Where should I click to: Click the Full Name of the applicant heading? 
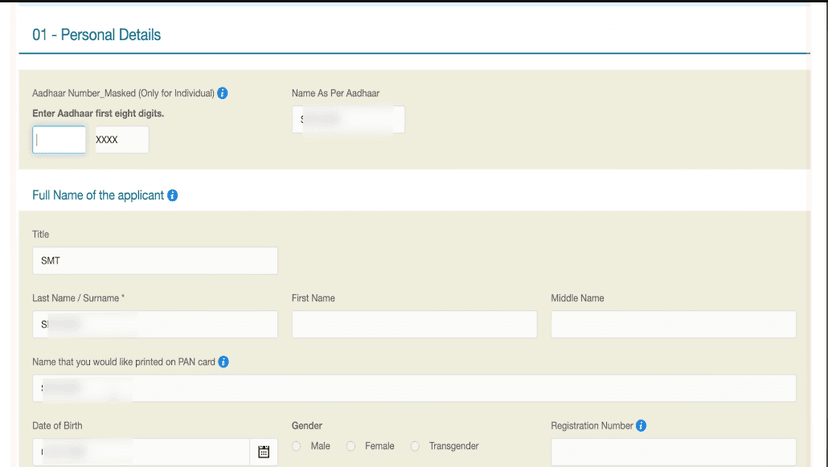click(x=98, y=196)
